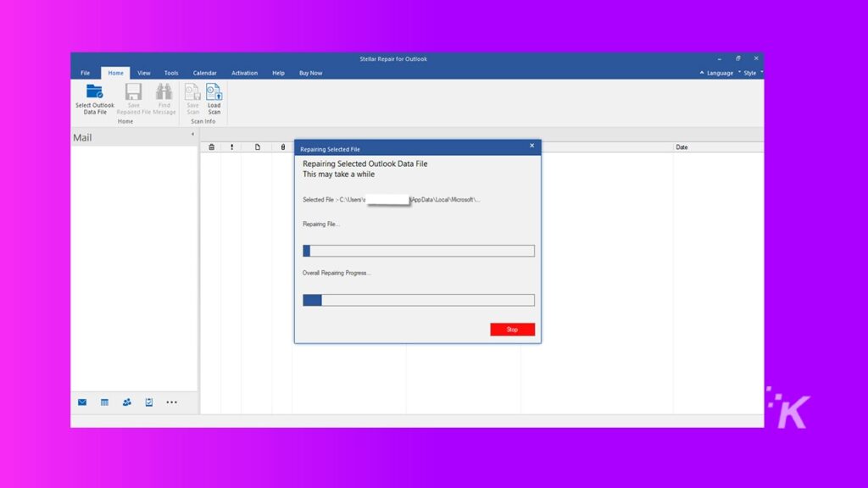Open the Calendar ribbon tab
Image resolution: width=868 pixels, height=488 pixels.
205,73
